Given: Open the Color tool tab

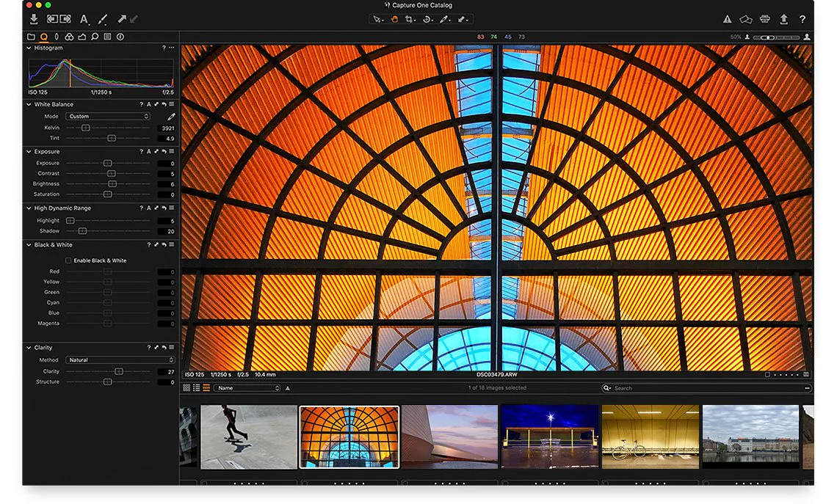Looking at the screenshot, I should click(x=69, y=37).
